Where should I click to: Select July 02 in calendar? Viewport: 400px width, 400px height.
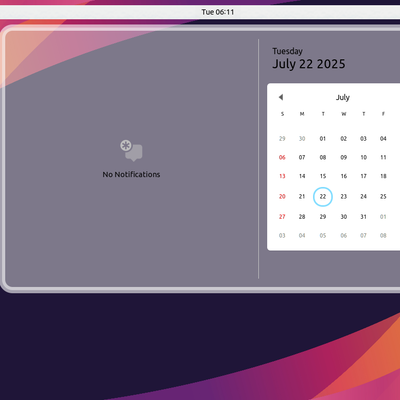pos(343,138)
